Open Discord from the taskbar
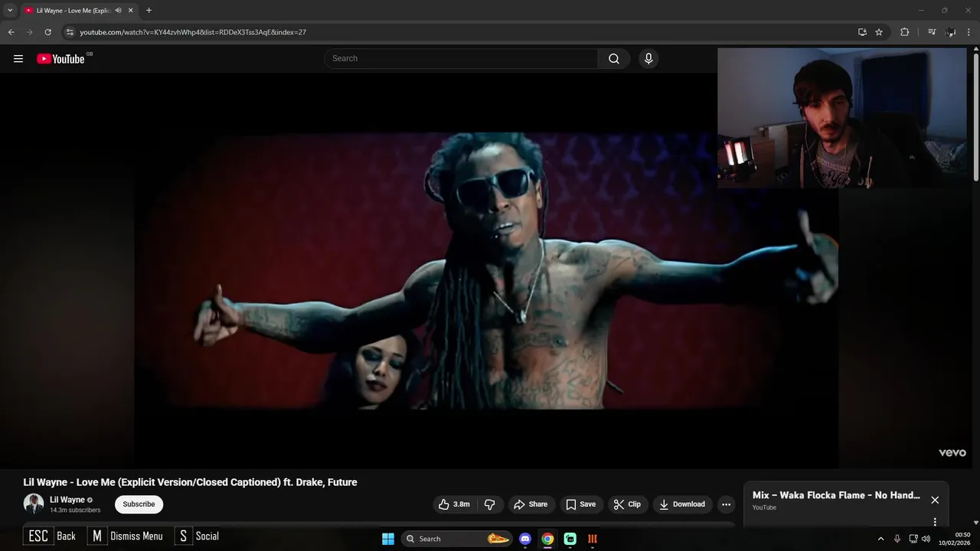The height and width of the screenshot is (551, 980). click(x=525, y=539)
